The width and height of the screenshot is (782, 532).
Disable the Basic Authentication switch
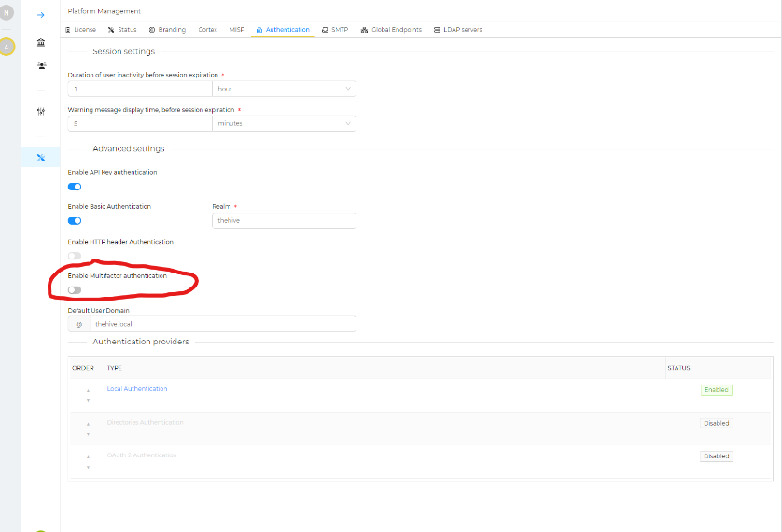tap(75, 221)
